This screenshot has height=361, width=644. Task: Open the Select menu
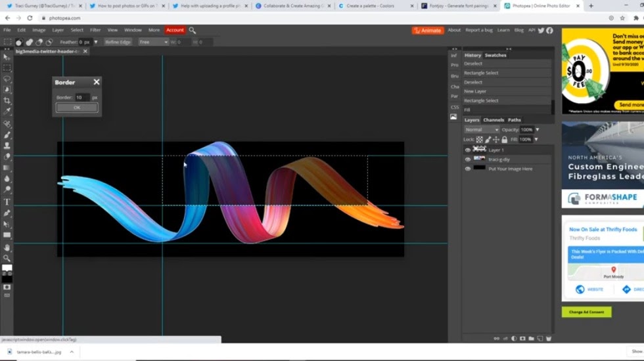77,30
